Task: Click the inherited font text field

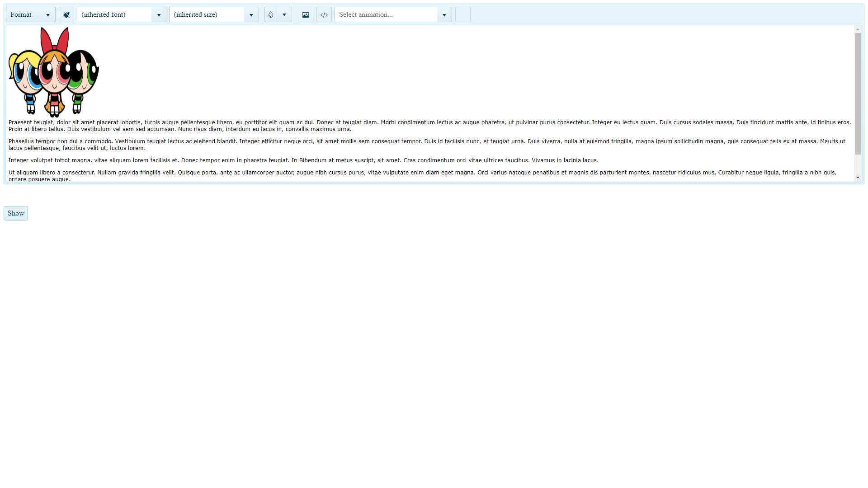Action: coord(115,14)
